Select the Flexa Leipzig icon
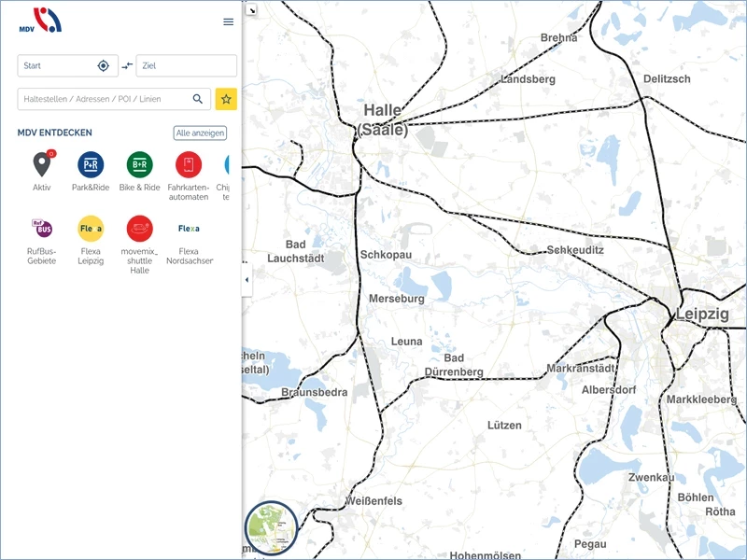Viewport: 747px width, 560px height. tap(91, 229)
